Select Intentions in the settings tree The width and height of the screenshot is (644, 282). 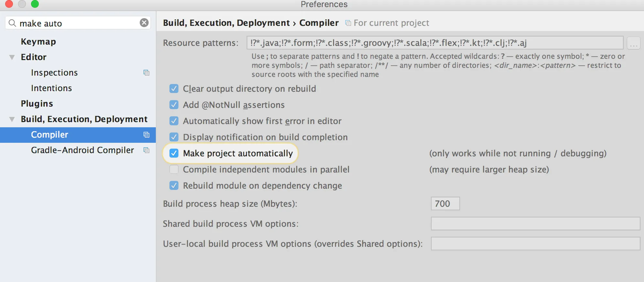pos(51,88)
